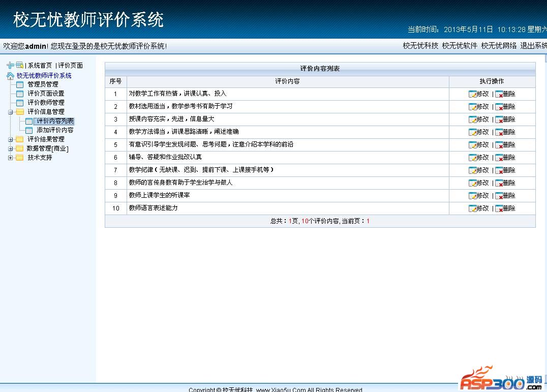Click the home icon beside 校无忧教师评价系统
Screen dimensions: 547x392
[10, 76]
